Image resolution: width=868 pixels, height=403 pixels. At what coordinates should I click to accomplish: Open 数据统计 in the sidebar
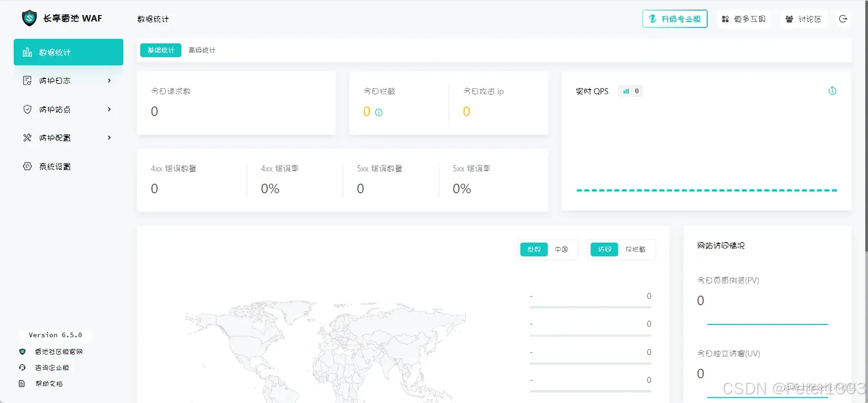coord(69,52)
